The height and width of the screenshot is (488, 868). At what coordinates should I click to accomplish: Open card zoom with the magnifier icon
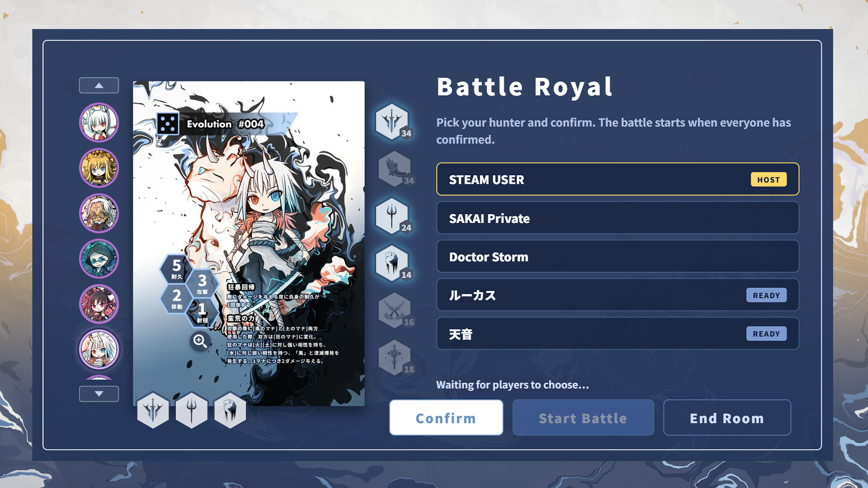tap(200, 341)
